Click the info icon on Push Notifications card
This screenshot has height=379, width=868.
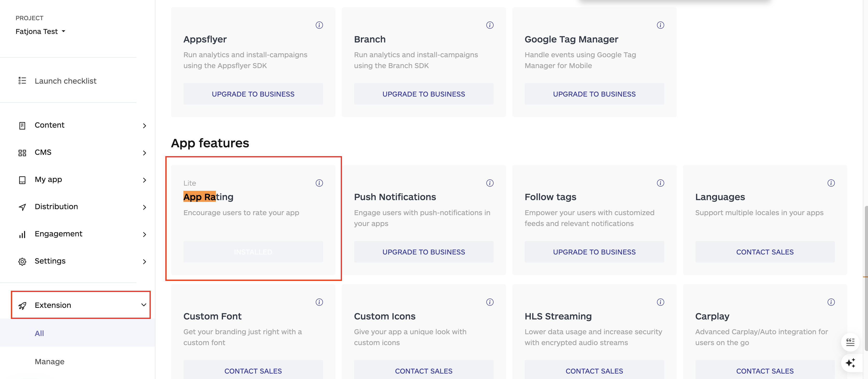coord(490,183)
